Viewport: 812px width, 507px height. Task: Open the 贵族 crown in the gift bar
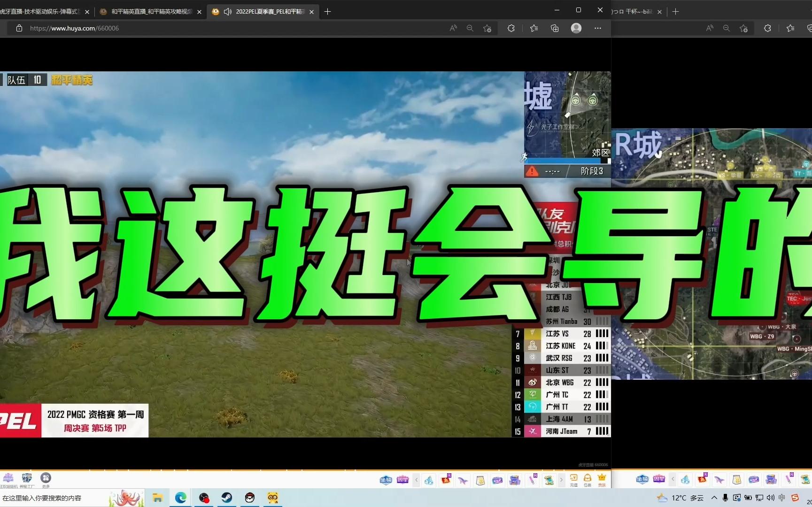[x=602, y=480]
